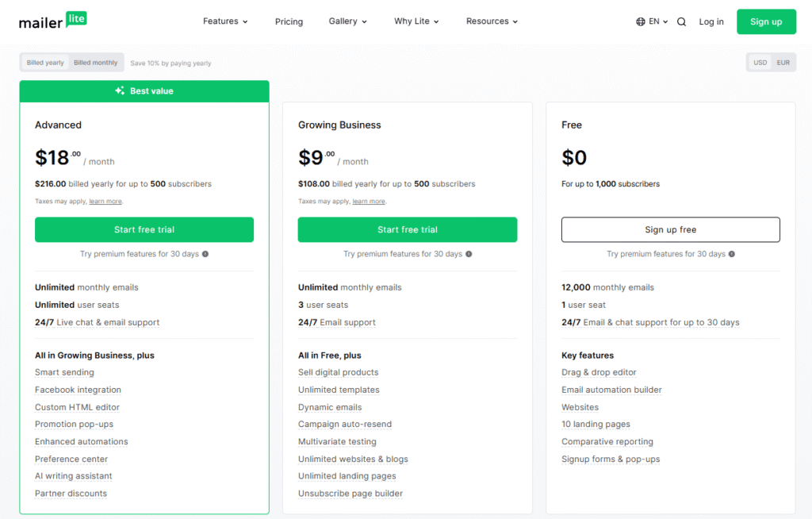Click Dynamic emails feature

pos(330,408)
